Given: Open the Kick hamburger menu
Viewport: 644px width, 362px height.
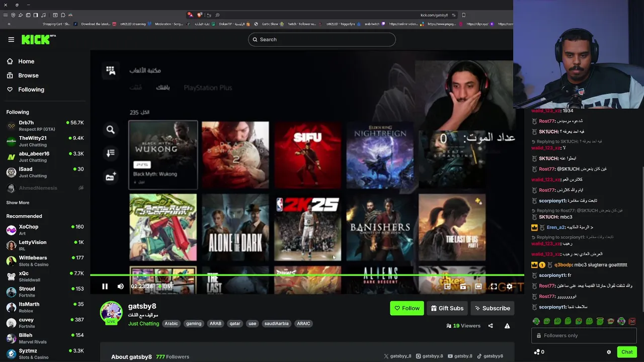Looking at the screenshot, I should pyautogui.click(x=11, y=39).
